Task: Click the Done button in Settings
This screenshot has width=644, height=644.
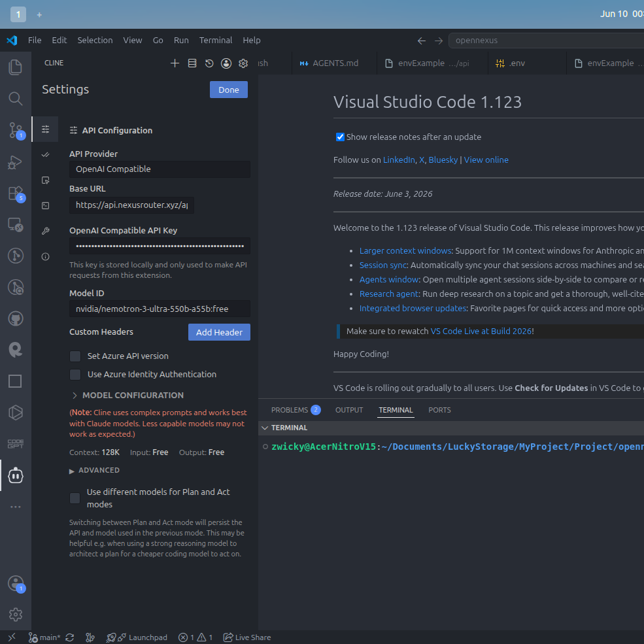Action: pos(229,90)
